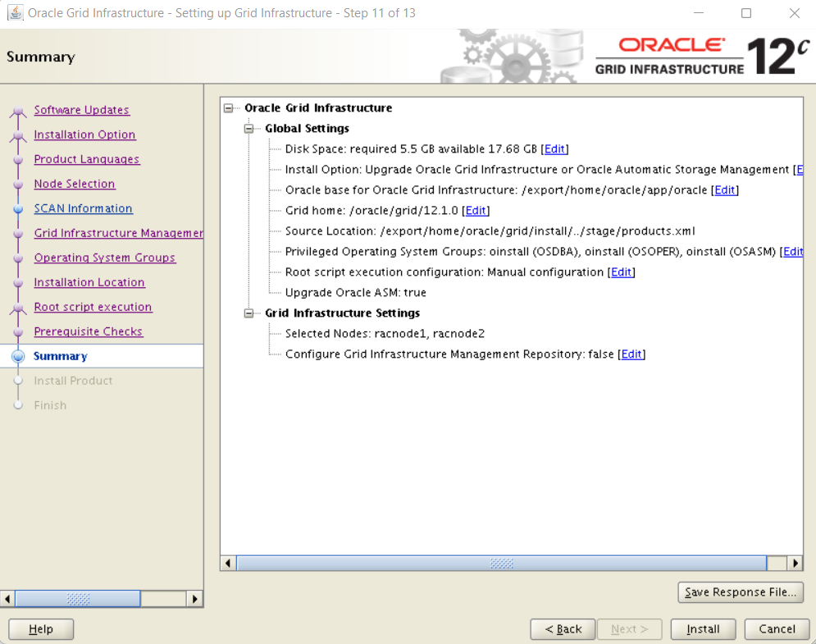Edit the Grid home location
This screenshot has height=644, width=816.
click(476, 210)
